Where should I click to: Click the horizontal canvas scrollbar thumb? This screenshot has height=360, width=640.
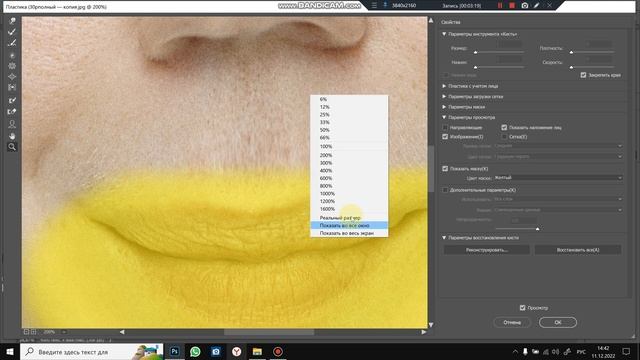click(x=269, y=332)
